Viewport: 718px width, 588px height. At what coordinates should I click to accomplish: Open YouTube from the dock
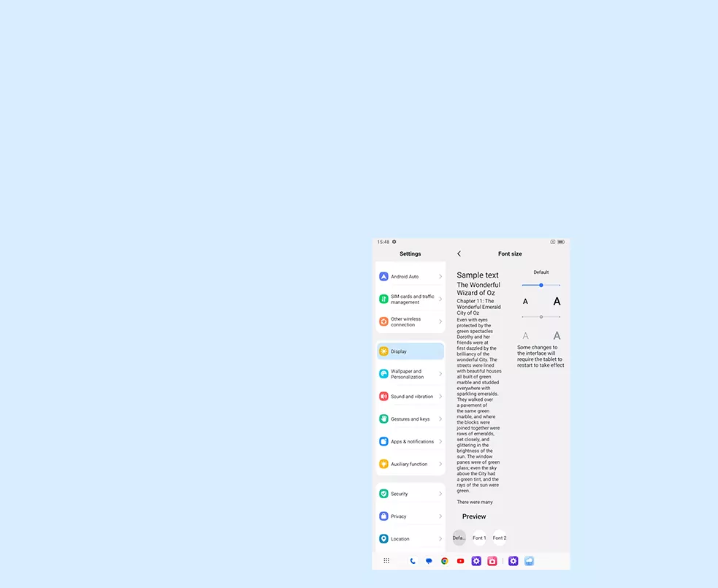pos(460,561)
